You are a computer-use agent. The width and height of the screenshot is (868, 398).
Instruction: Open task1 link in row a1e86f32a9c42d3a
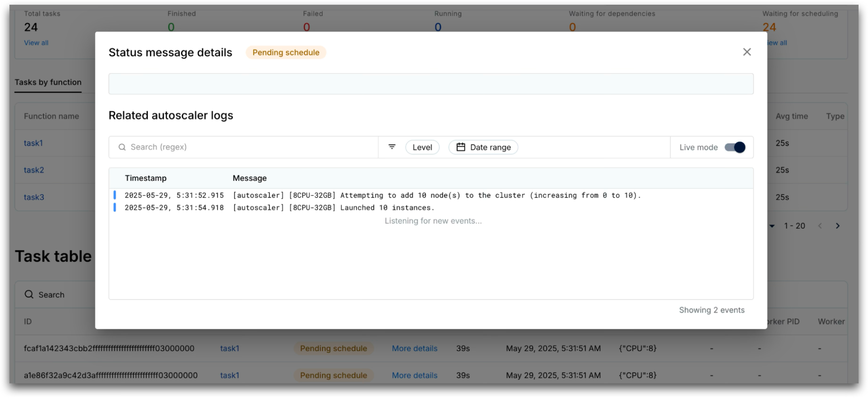click(230, 375)
